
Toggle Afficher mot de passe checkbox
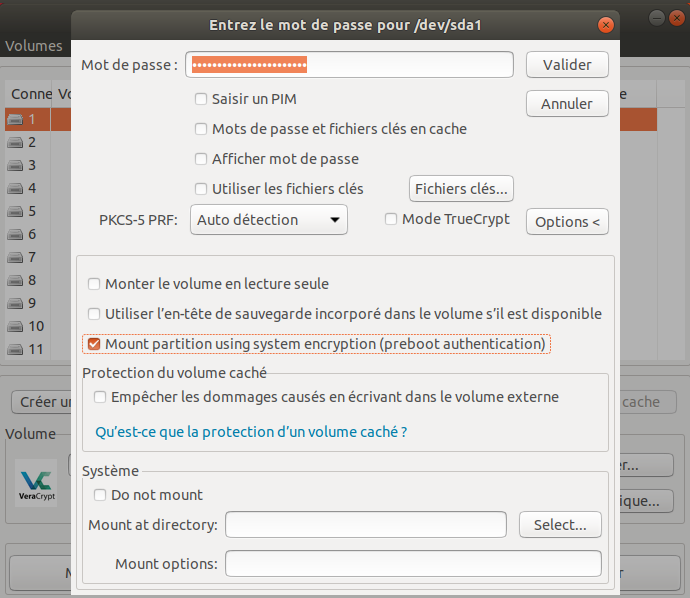pos(201,158)
